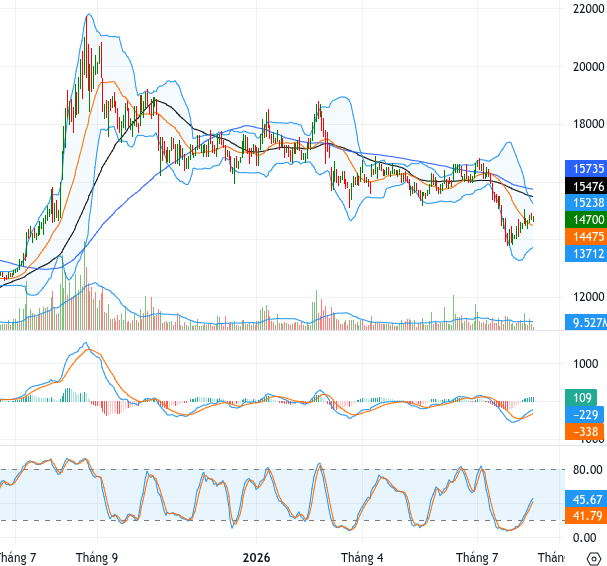Click the 22000 price scale tick
607x566 pixels.
click(588, 9)
